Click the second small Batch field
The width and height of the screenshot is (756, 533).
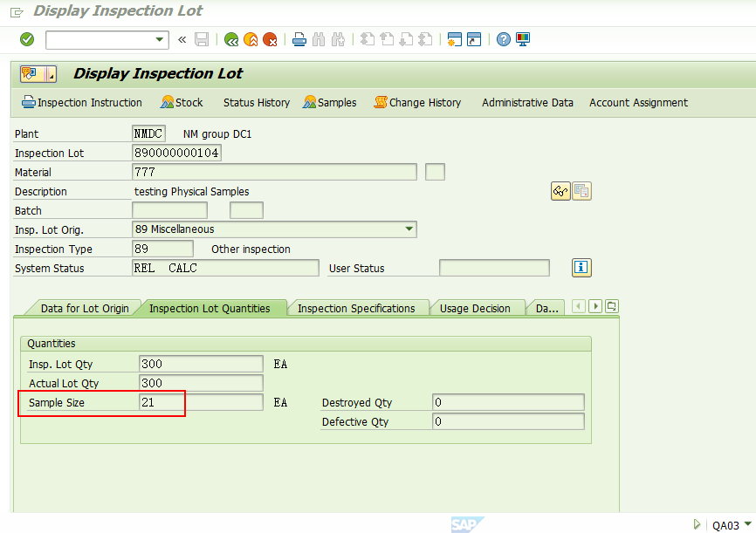(x=246, y=210)
